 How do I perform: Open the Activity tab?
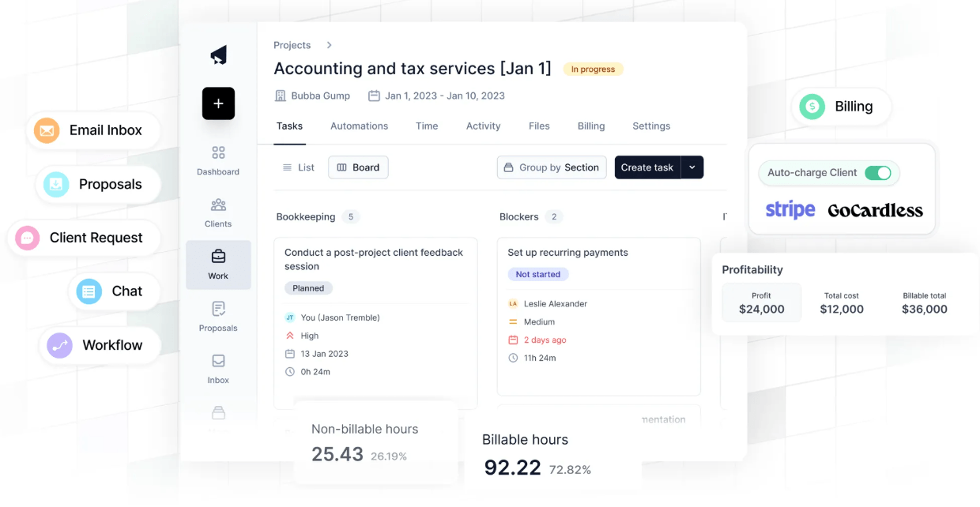click(483, 126)
